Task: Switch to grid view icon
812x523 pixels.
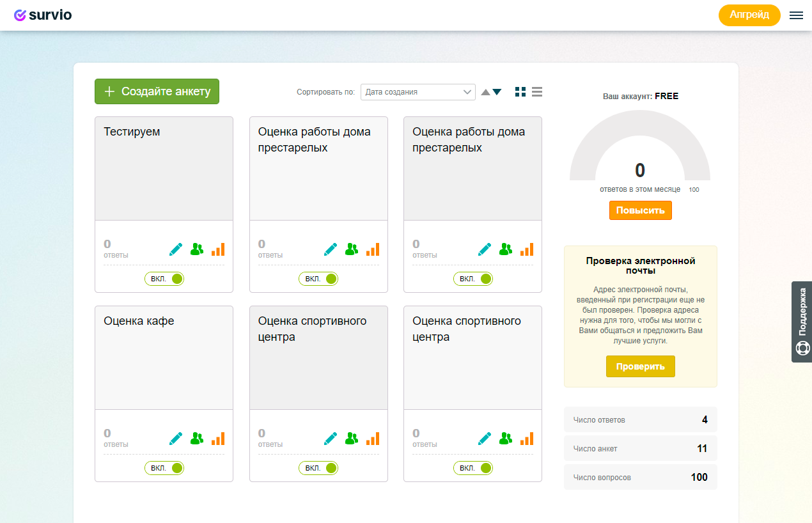Action: coord(520,92)
